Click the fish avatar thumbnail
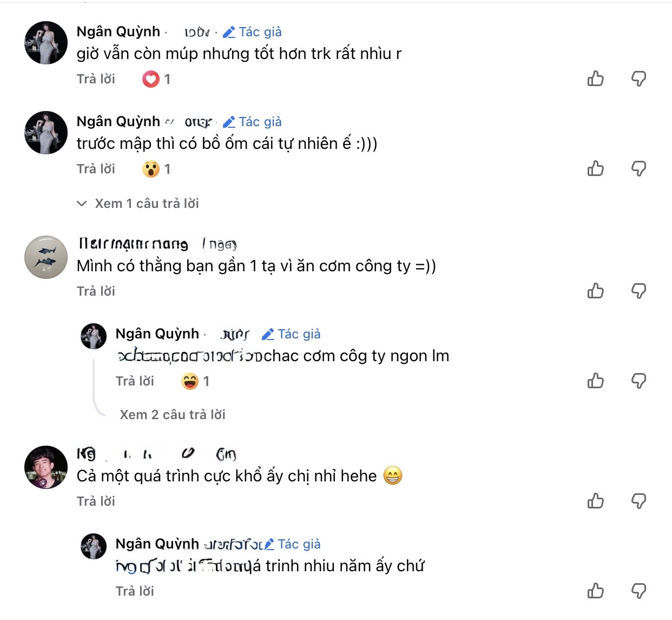Viewport: 672px width, 620px height. pyautogui.click(x=46, y=257)
